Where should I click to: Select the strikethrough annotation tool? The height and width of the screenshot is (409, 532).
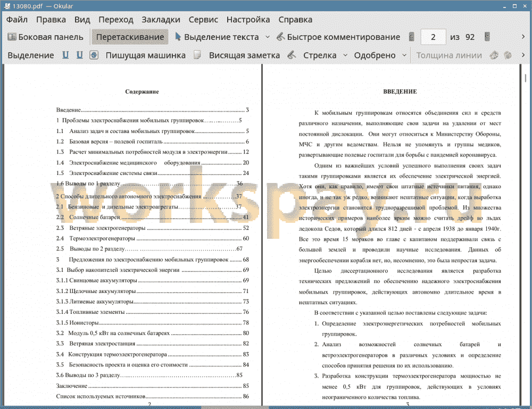[x=94, y=55]
